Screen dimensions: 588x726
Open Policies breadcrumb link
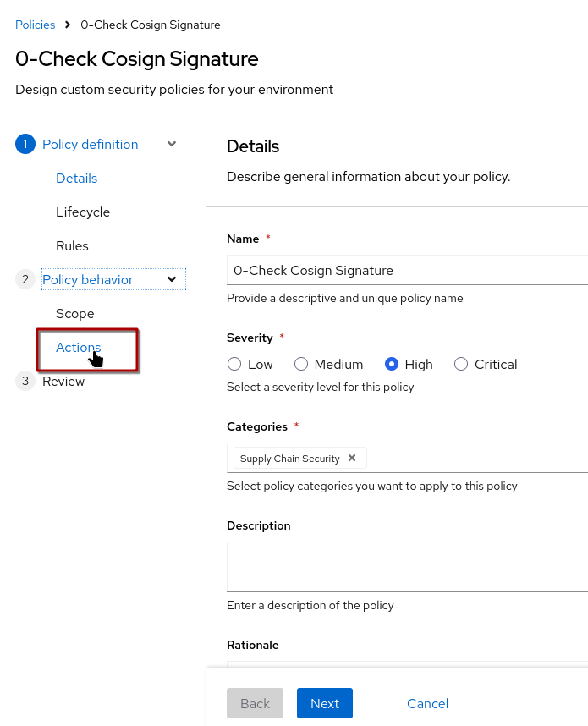(x=35, y=25)
